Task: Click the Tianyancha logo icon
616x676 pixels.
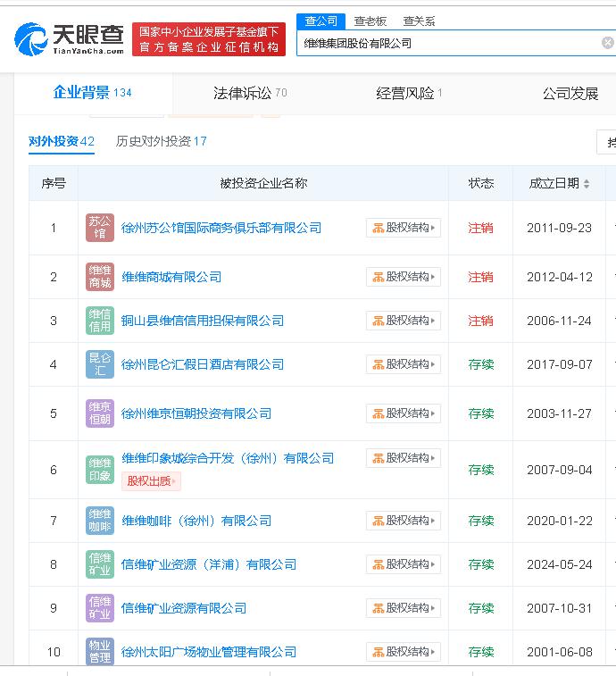Action: coord(30,39)
